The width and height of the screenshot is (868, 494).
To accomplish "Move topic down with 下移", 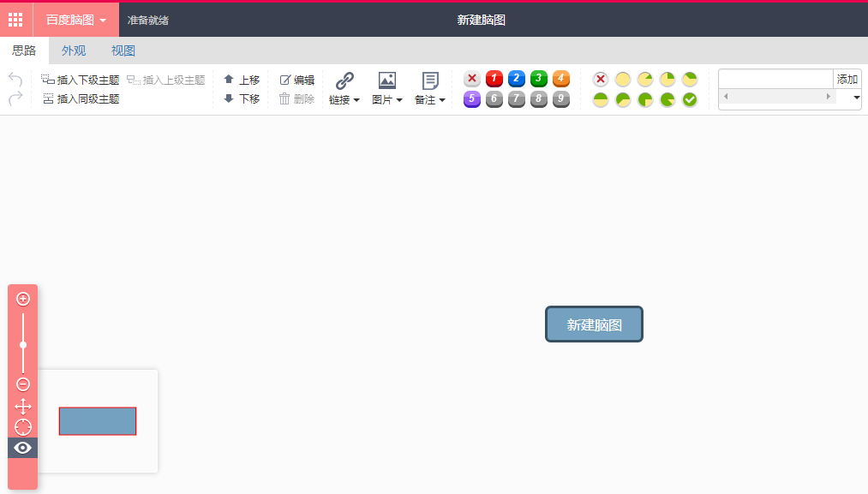I will pos(242,99).
